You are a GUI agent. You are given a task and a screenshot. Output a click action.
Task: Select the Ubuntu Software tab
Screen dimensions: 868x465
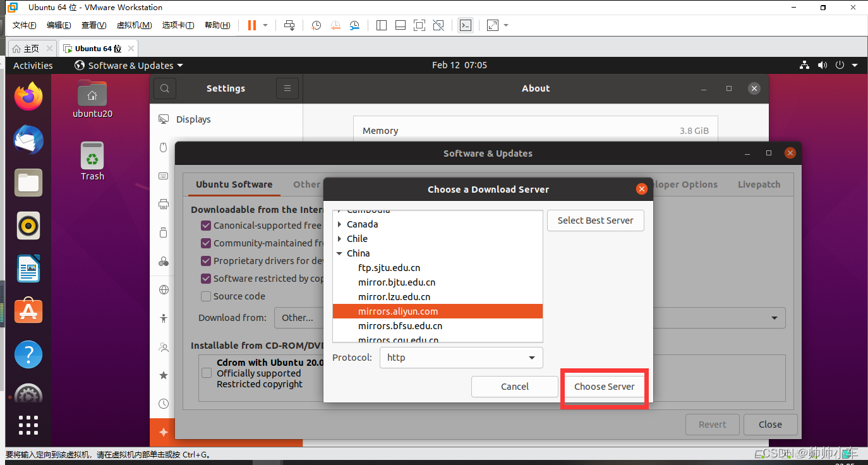tap(234, 184)
